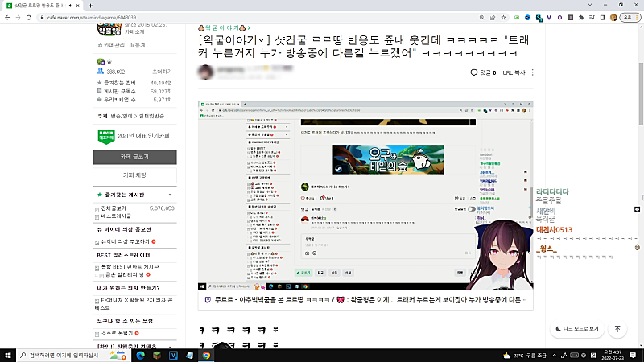Open the 왁굳이야기 prefix dropdown in the title
The height and width of the screenshot is (362, 644).
(x=261, y=40)
